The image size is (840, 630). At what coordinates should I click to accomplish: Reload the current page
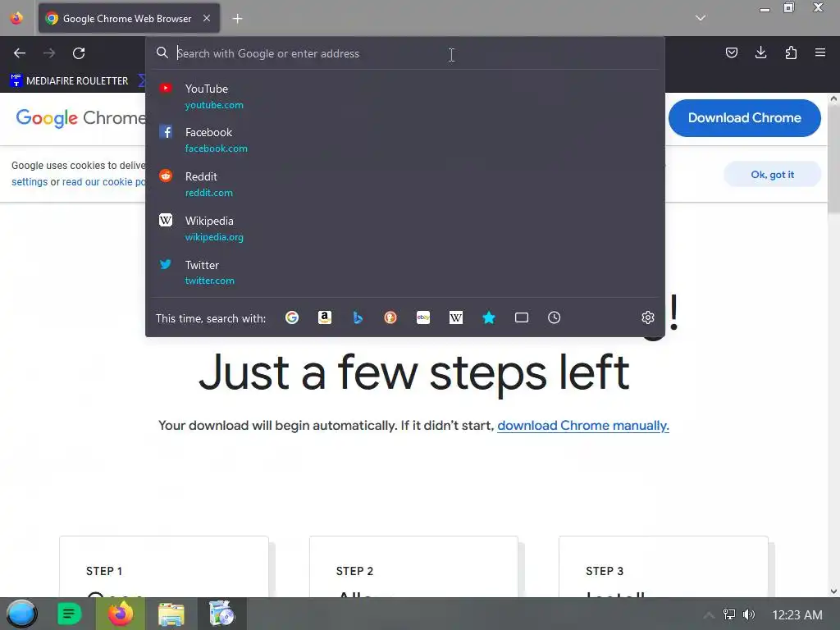(79, 53)
